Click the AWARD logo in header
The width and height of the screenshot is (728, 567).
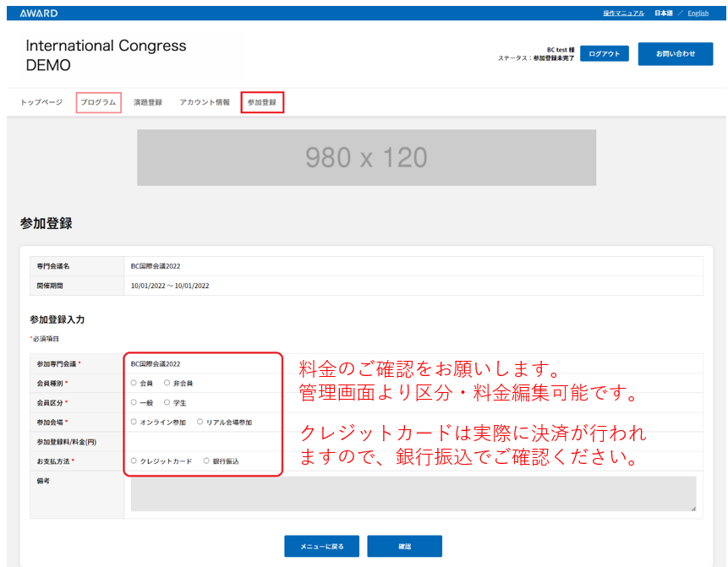click(x=38, y=14)
